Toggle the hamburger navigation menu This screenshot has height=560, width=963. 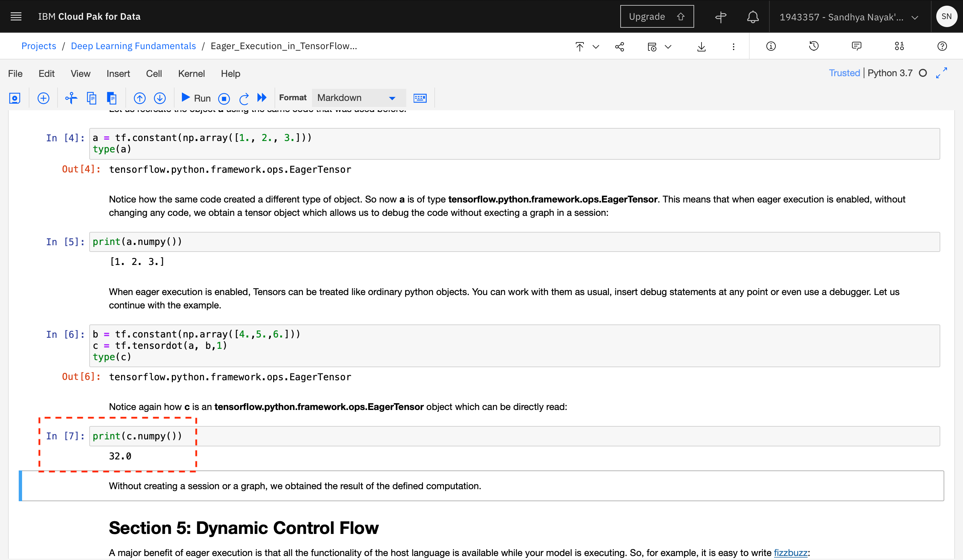coord(16,16)
